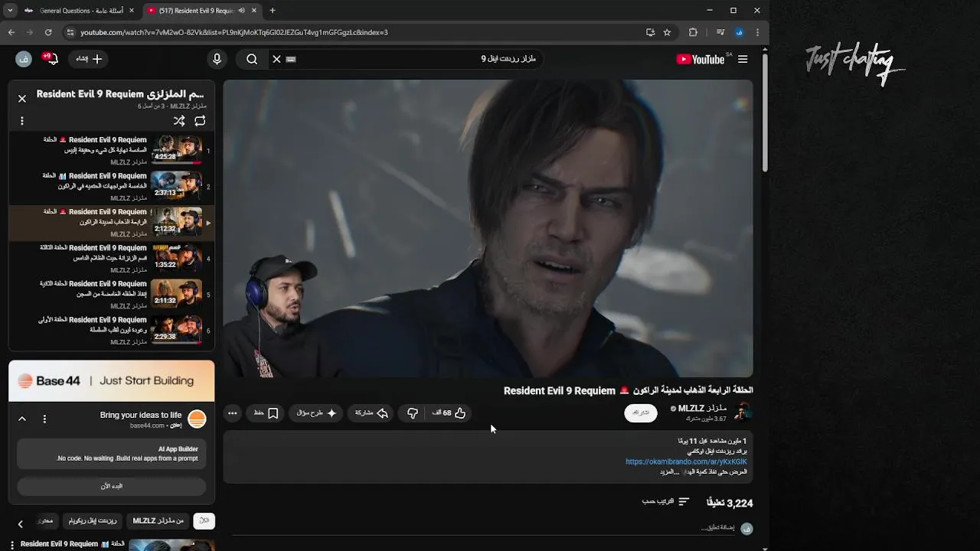Image resolution: width=980 pixels, height=551 pixels.
Task: Play playlist video 6, duration 2:29:38
Action: [x=112, y=331]
